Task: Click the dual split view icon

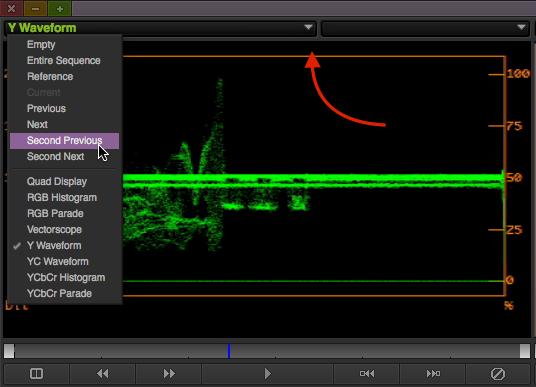Action: coord(36,373)
